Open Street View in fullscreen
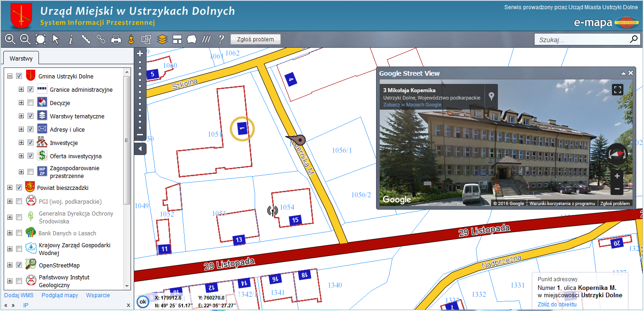Screen dimensions: 644x311 pos(618,89)
